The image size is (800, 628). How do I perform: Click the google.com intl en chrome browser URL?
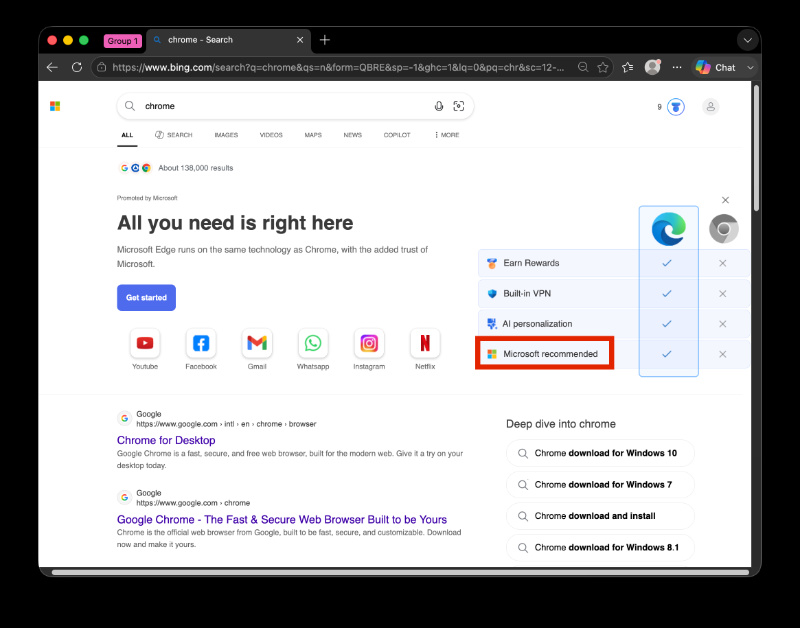226,424
